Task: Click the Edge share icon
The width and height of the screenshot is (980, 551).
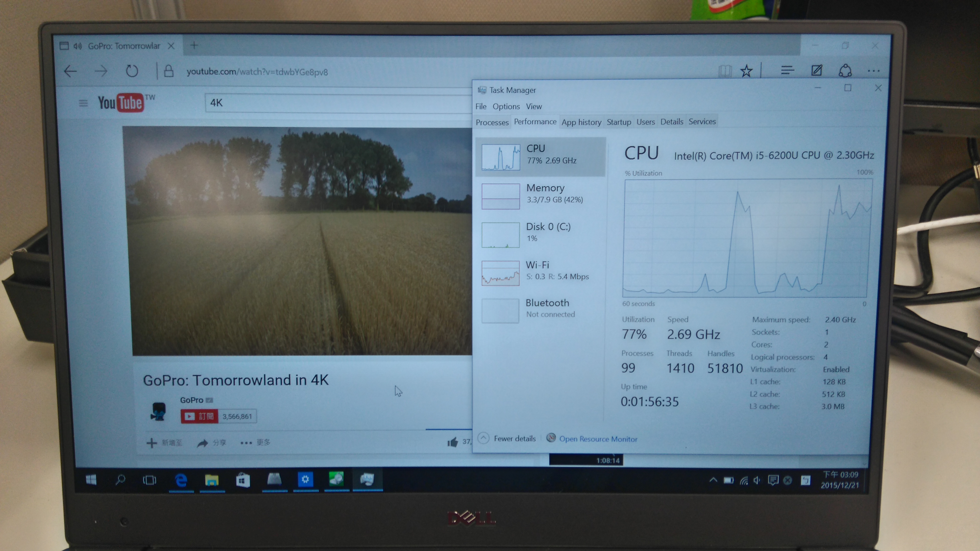Action: click(845, 70)
